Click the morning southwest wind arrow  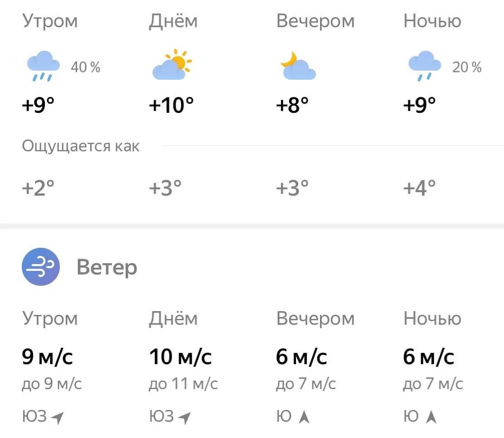click(x=58, y=418)
